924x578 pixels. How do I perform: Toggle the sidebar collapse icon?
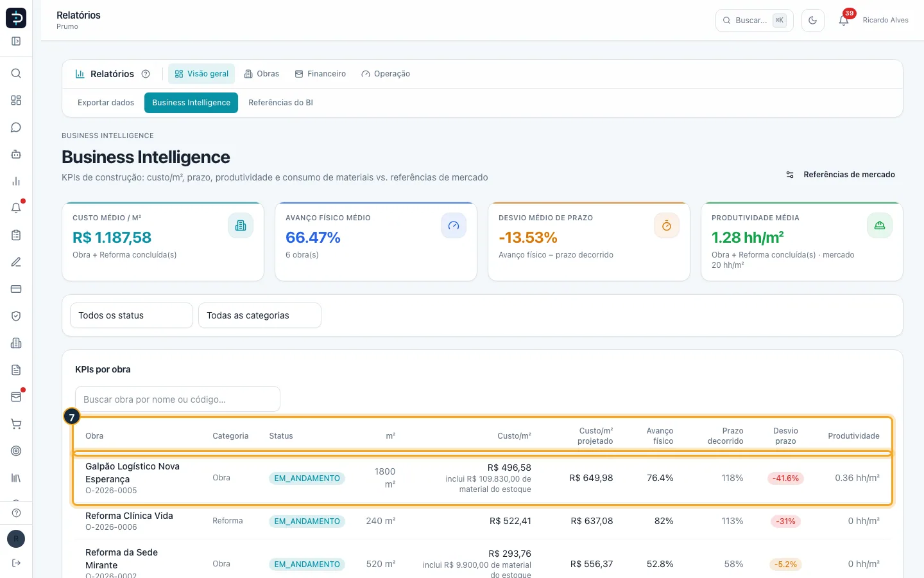16,41
